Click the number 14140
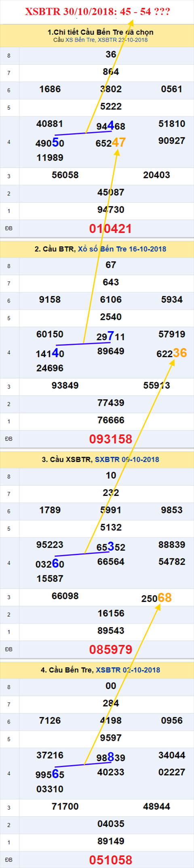The image size is (194, 868). tap(50, 353)
